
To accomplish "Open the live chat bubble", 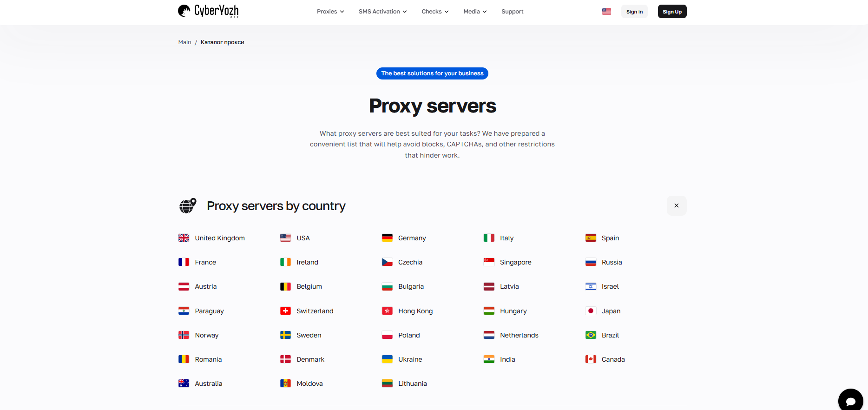I will click(x=850, y=401).
